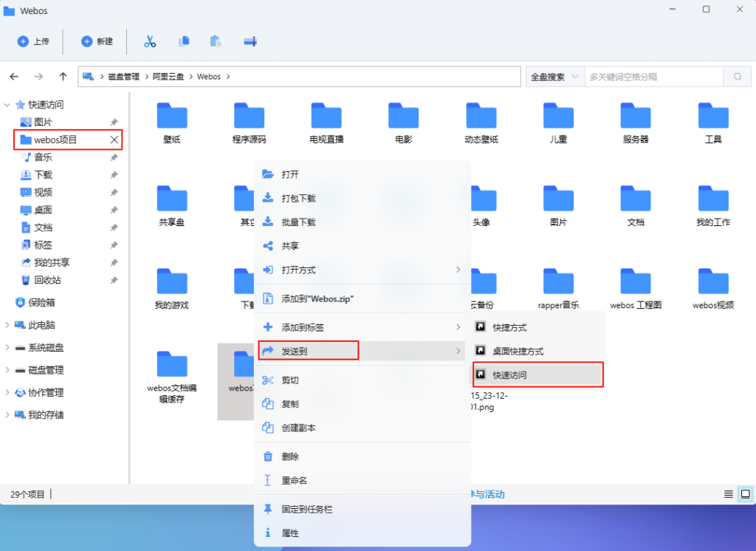Click the Copy icon in the top toolbar

pos(183,41)
